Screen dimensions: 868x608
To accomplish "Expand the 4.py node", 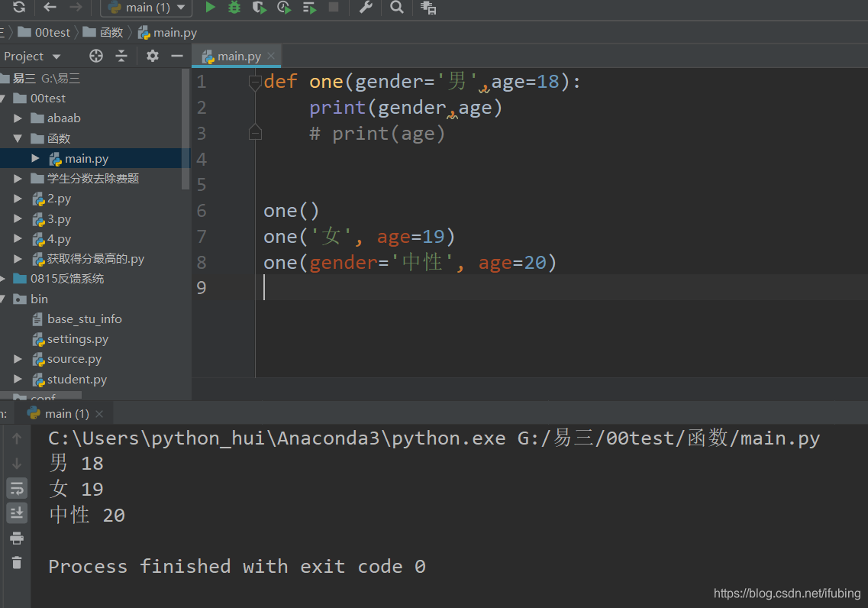I will point(18,238).
